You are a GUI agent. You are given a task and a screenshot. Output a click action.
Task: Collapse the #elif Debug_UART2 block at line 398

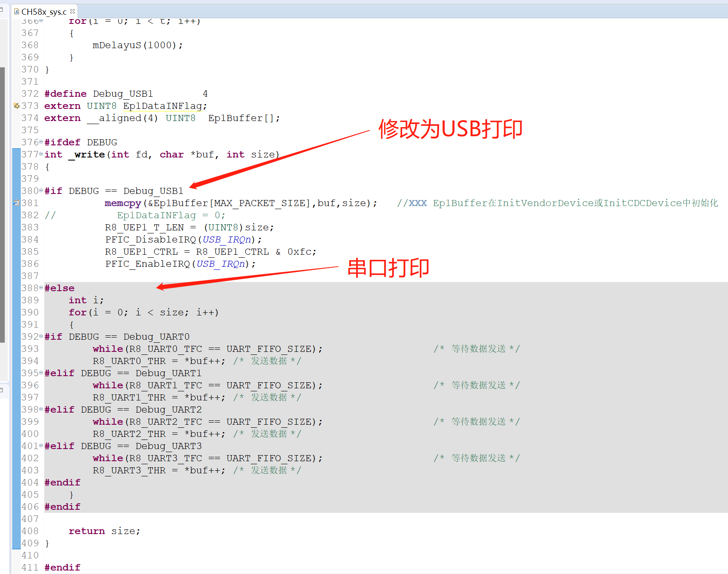(x=41, y=410)
